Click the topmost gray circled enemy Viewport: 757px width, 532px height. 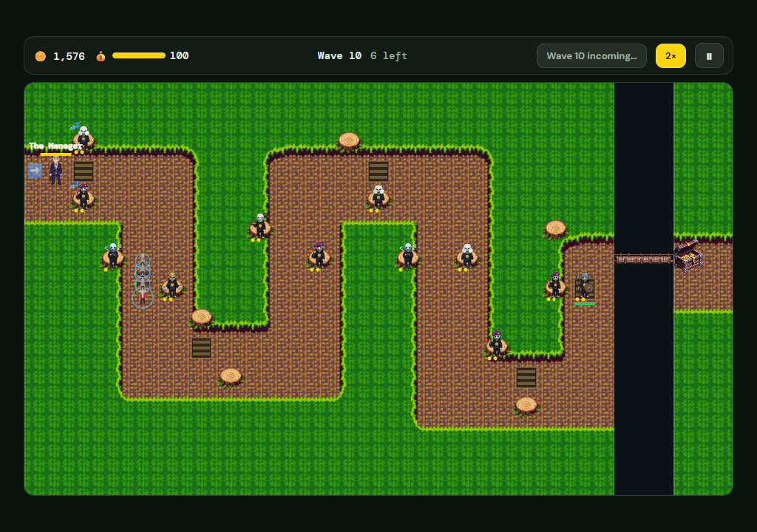click(143, 261)
